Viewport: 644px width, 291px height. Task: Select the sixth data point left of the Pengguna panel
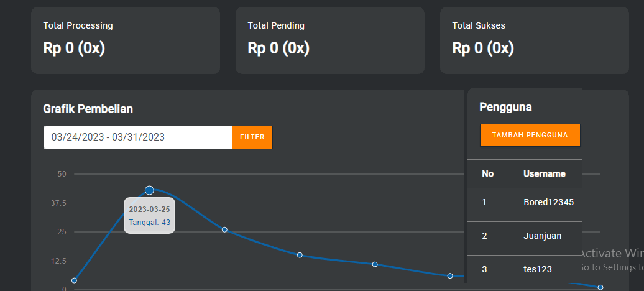tap(450, 275)
